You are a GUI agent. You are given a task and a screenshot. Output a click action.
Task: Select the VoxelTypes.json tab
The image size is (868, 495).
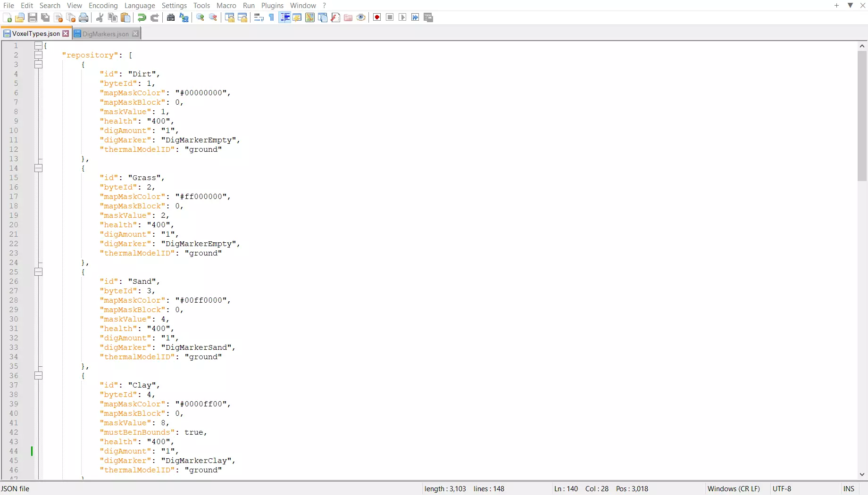[x=36, y=33]
